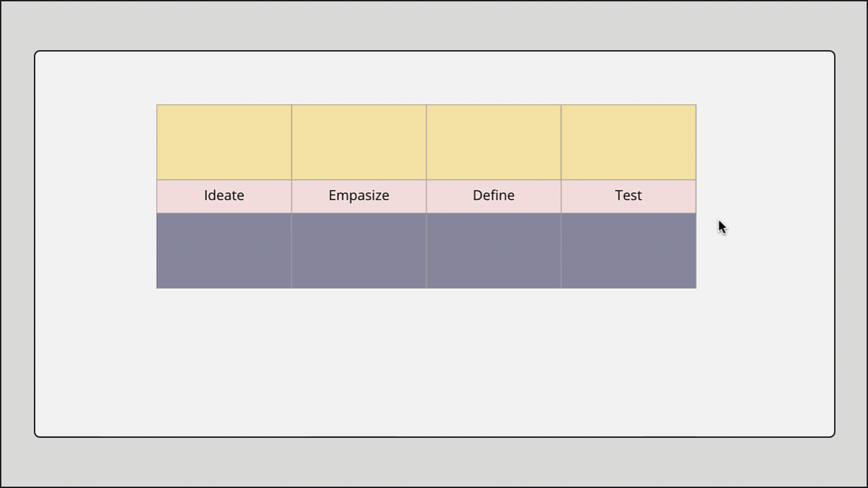Image resolution: width=868 pixels, height=488 pixels.
Task: Select the purple cell below Test
Action: point(628,251)
